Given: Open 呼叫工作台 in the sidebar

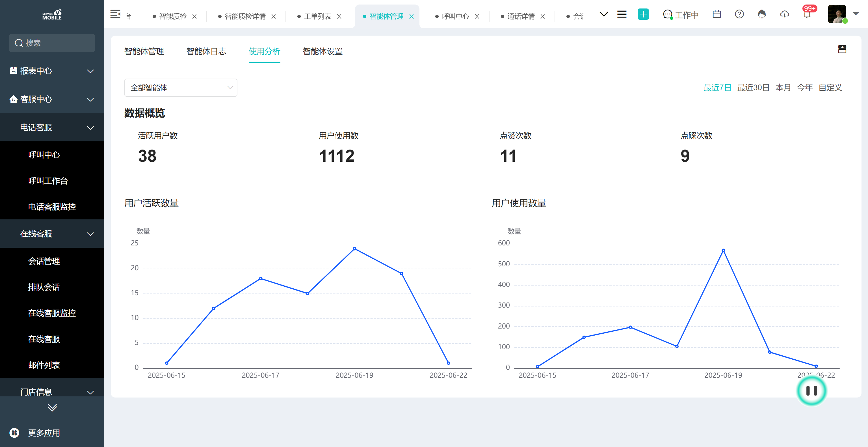Looking at the screenshot, I should pos(48,181).
